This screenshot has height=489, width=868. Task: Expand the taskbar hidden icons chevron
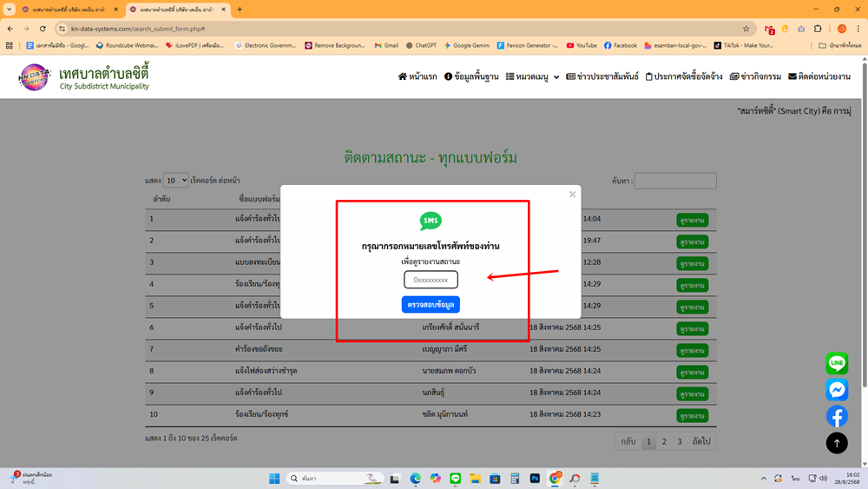[763, 479]
